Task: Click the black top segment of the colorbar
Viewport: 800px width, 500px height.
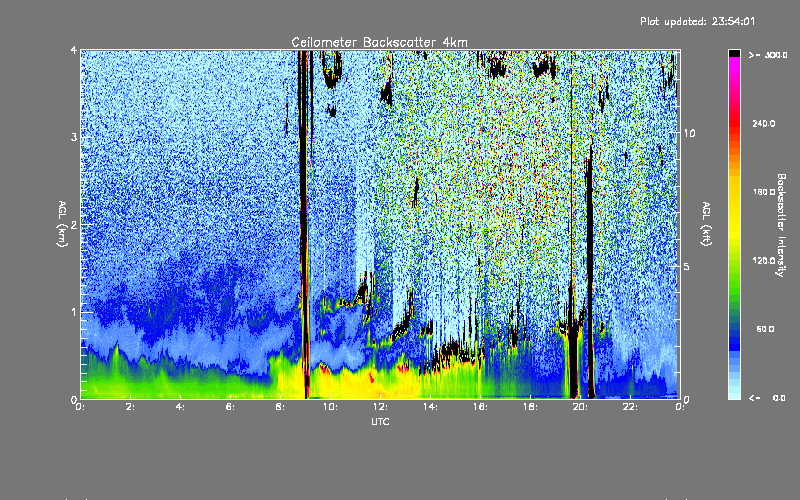Action: tap(734, 53)
